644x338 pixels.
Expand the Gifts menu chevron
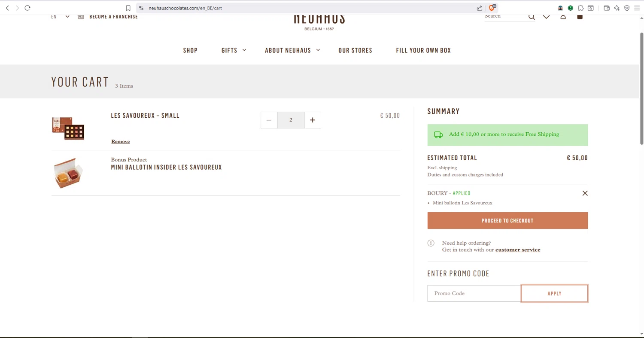244,50
